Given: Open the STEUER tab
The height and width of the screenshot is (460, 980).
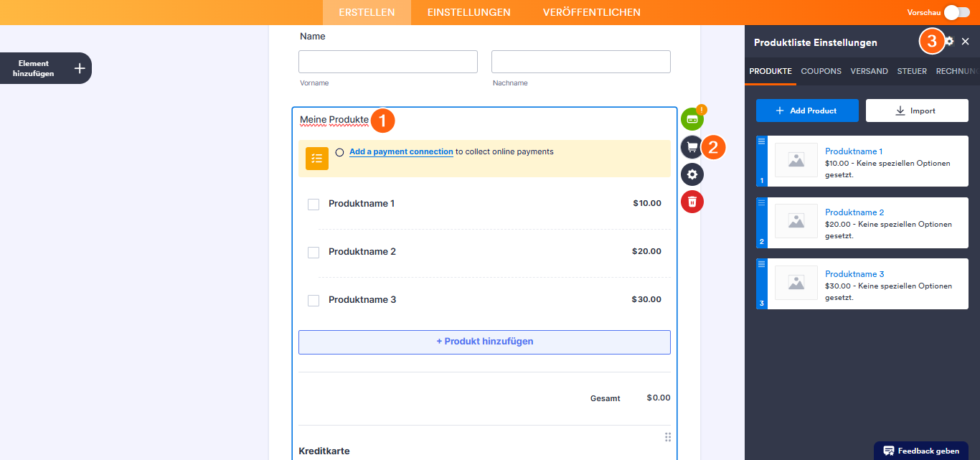Looking at the screenshot, I should coord(911,71).
